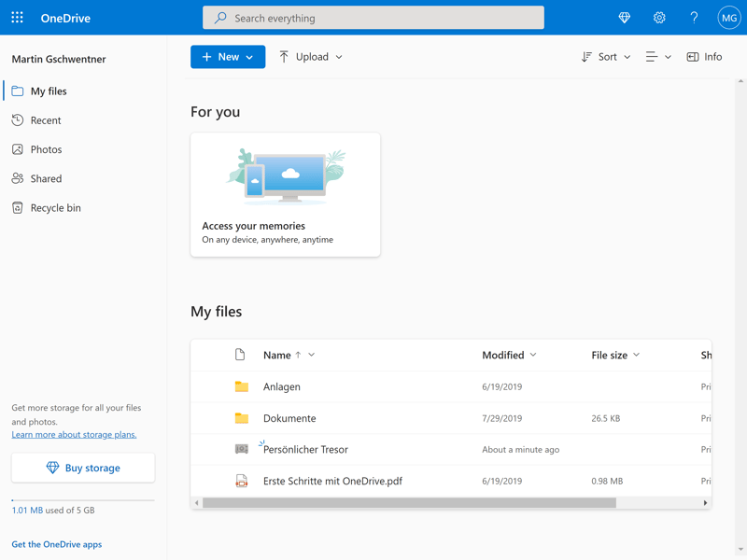Open the view options dropdown

coord(658,57)
